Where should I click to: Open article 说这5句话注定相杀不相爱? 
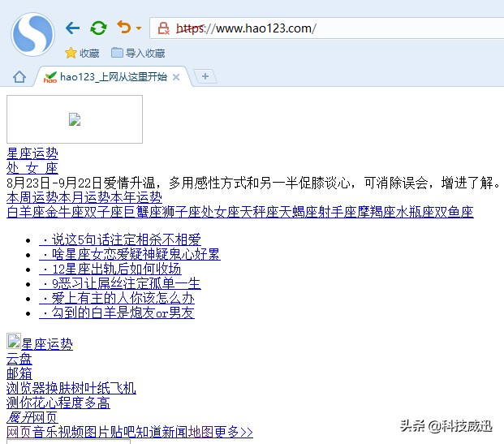pos(120,239)
